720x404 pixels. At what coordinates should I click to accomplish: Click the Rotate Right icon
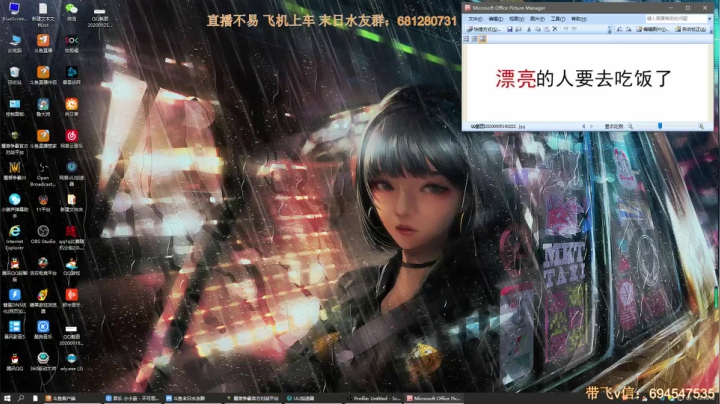628,29
